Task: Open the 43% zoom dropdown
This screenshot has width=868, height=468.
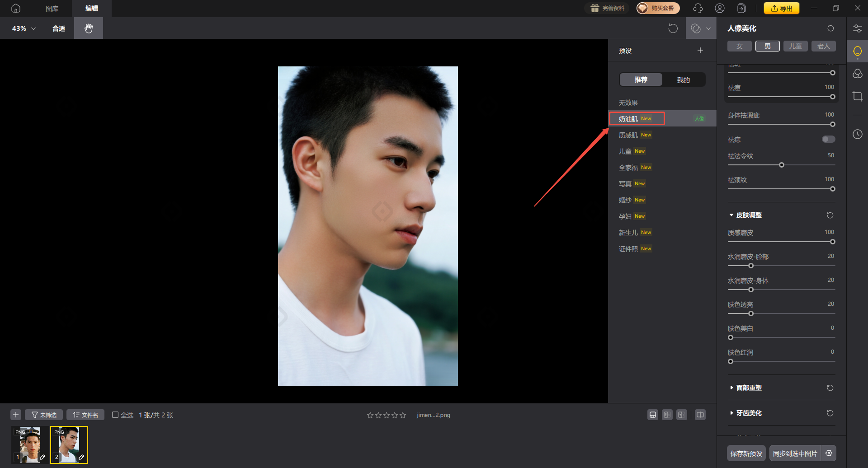Action: click(x=24, y=28)
